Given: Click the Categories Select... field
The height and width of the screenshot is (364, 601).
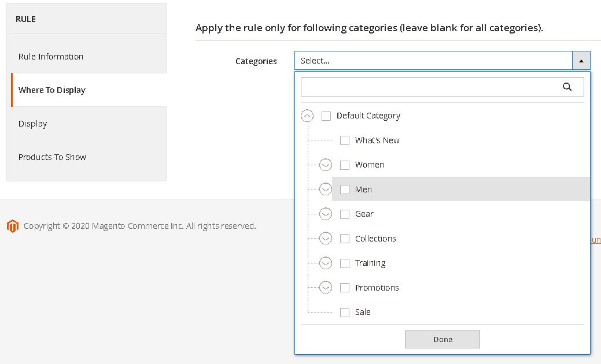Looking at the screenshot, I should pyautogui.click(x=433, y=61).
